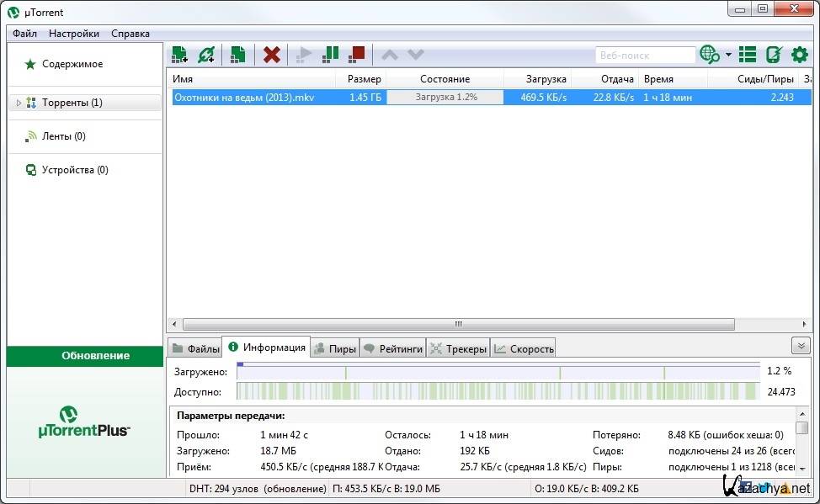Click the horizontal scrollbar under torrent list
The height and width of the screenshot is (504, 820).
click(458, 324)
